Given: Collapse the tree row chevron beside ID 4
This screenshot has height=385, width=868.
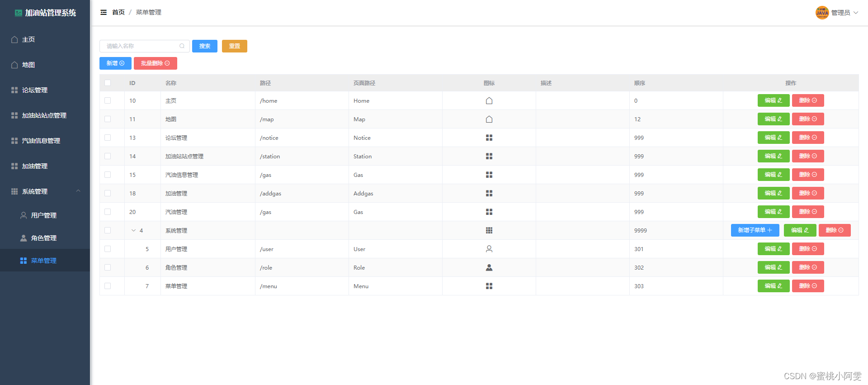Looking at the screenshot, I should pos(133,231).
